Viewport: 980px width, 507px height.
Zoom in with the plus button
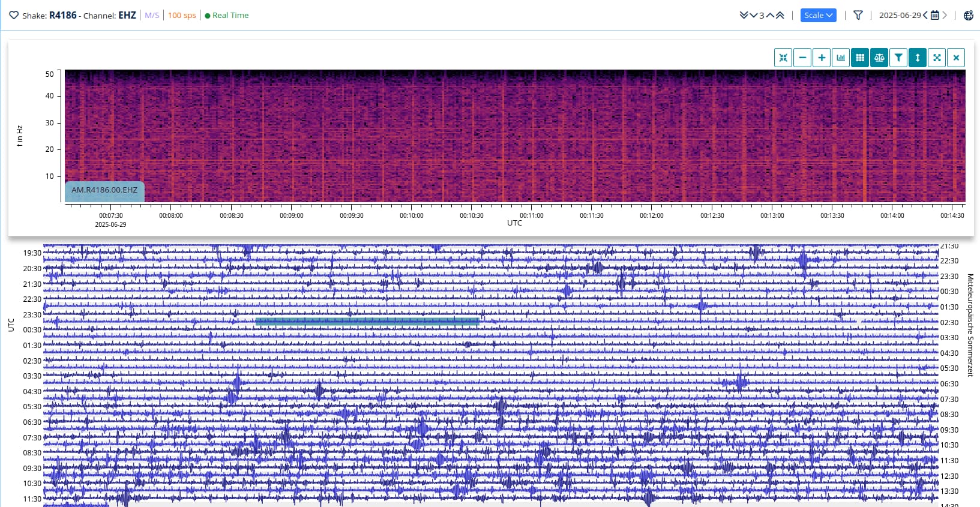click(x=822, y=58)
